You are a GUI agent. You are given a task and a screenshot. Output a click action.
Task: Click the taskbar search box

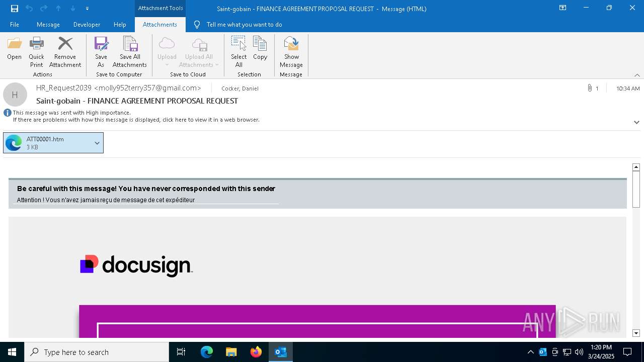[x=97, y=352]
